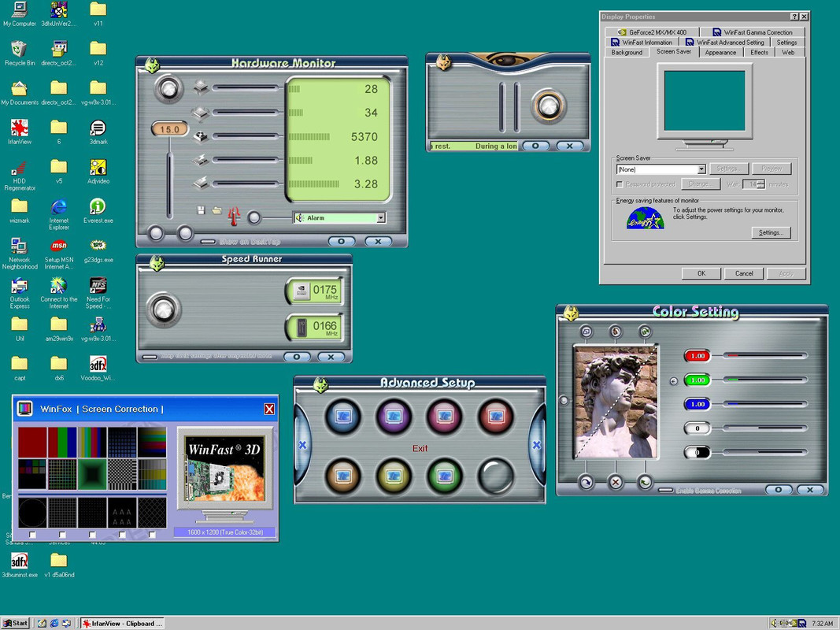840x630 pixels.
Task: Select the HDD Regenerator desktop icon
Action: (x=19, y=175)
